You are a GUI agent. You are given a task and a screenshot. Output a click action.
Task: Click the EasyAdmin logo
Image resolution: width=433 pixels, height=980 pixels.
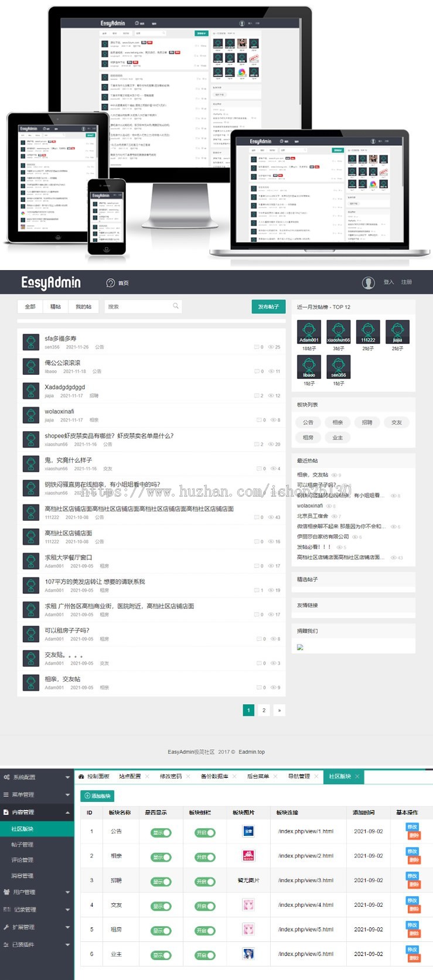[51, 283]
